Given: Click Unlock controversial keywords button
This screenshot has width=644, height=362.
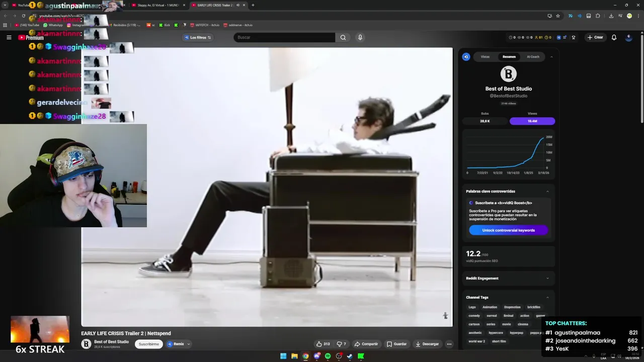Looking at the screenshot, I should tap(508, 230).
